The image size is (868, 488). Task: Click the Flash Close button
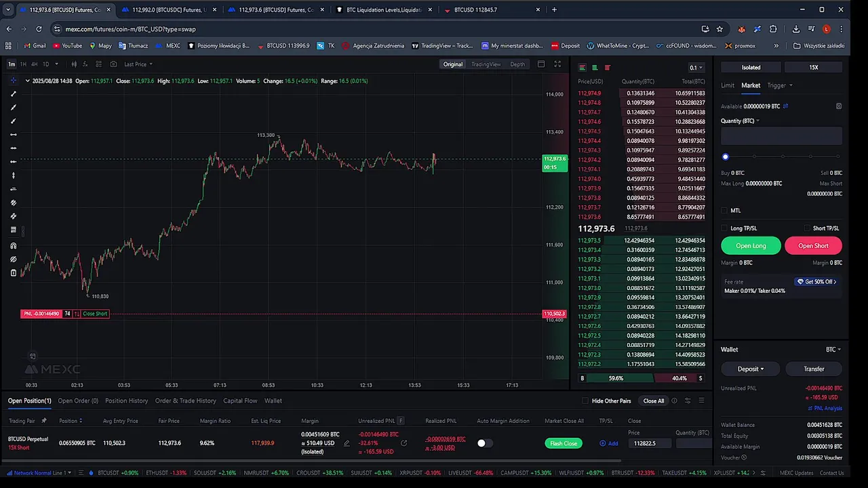[564, 443]
